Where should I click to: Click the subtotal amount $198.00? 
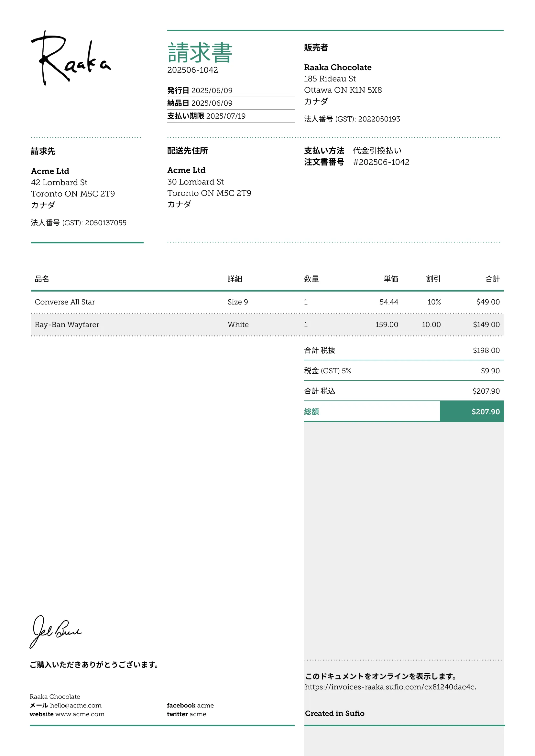[x=486, y=350]
